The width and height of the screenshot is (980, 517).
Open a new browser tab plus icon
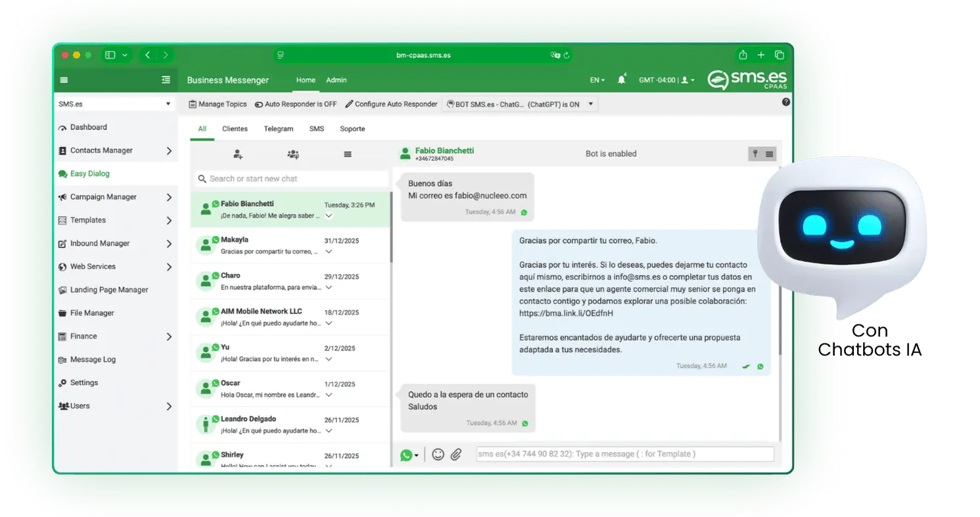761,55
